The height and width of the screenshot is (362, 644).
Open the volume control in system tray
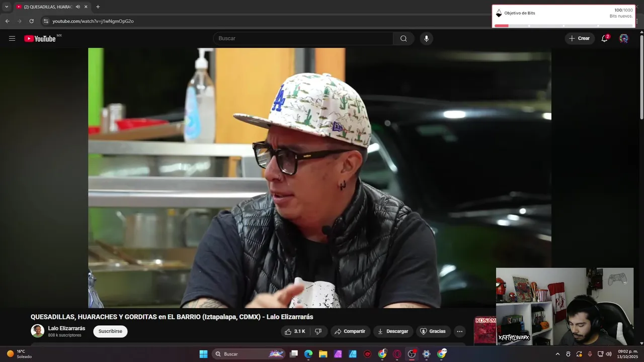[x=608, y=354]
